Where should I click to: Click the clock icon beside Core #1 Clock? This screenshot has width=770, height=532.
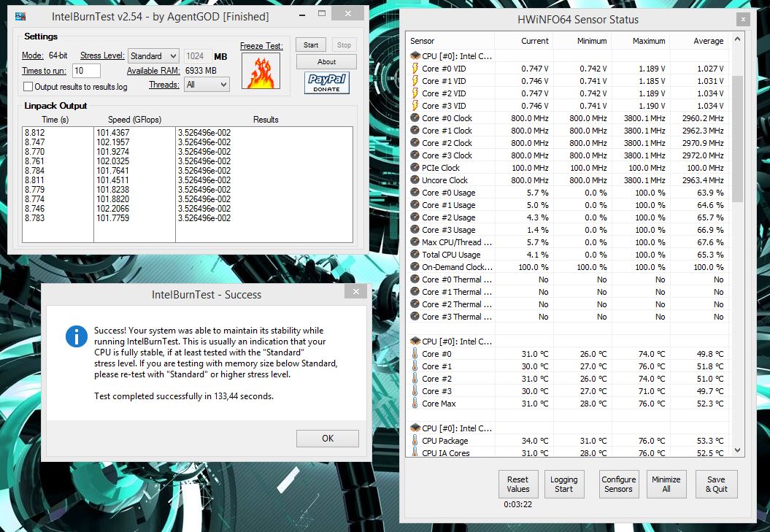(415, 130)
